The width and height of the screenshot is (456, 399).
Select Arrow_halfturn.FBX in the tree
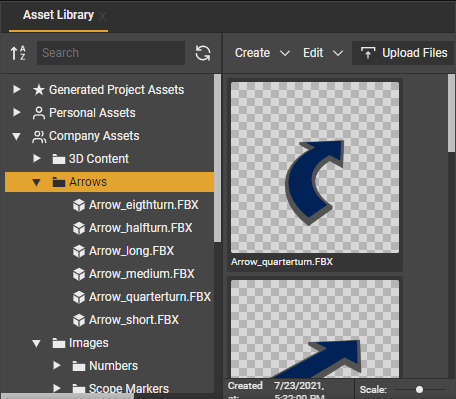pyautogui.click(x=141, y=228)
